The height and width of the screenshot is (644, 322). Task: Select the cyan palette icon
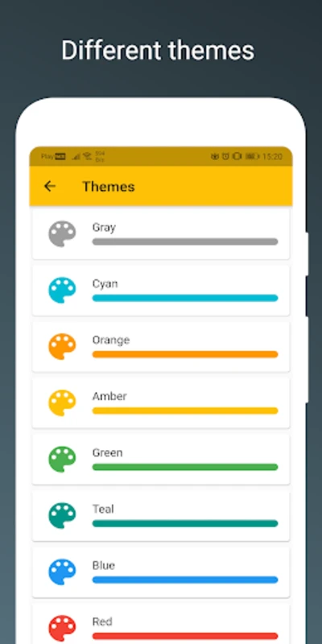[62, 290]
